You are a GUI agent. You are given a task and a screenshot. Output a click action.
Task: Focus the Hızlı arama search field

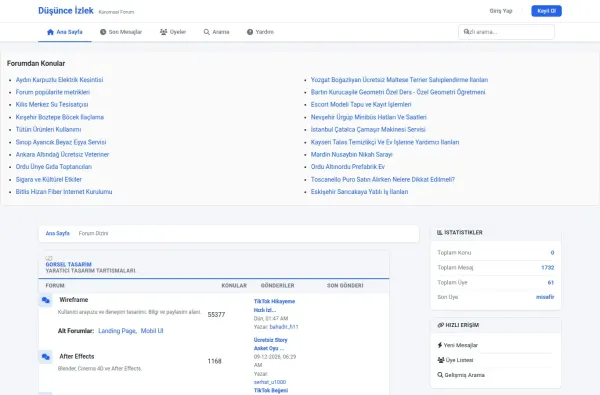click(506, 32)
